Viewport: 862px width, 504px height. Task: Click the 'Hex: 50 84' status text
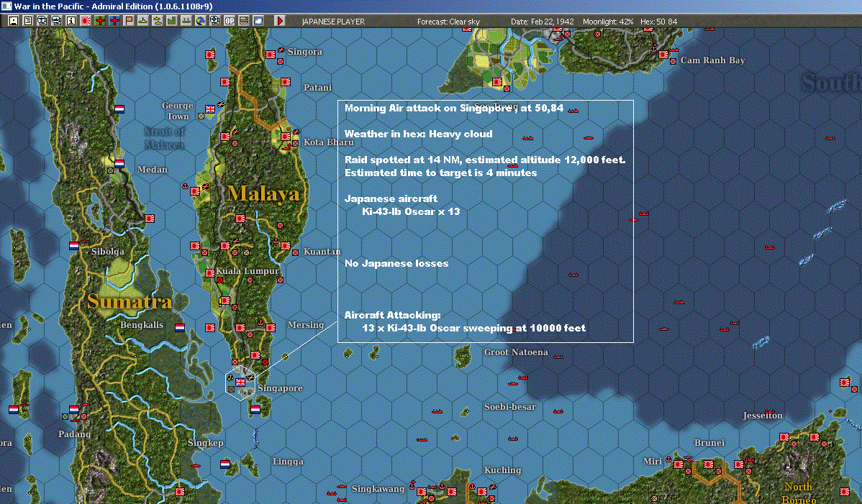click(x=659, y=22)
